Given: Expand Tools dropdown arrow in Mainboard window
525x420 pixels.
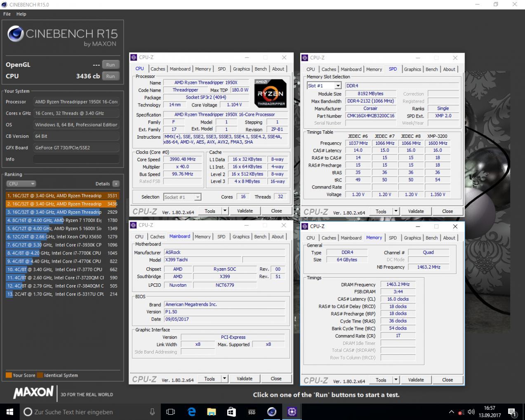Looking at the screenshot, I should click(x=225, y=379).
